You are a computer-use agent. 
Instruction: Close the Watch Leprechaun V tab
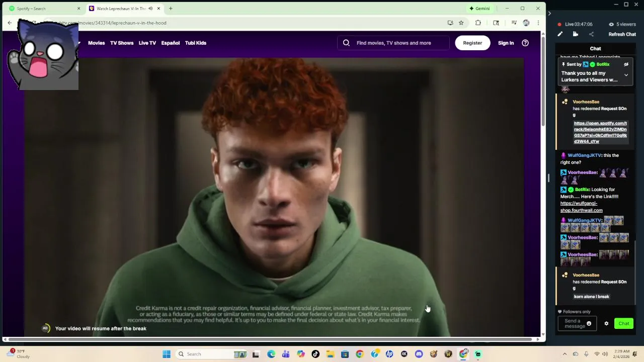pos(159,9)
